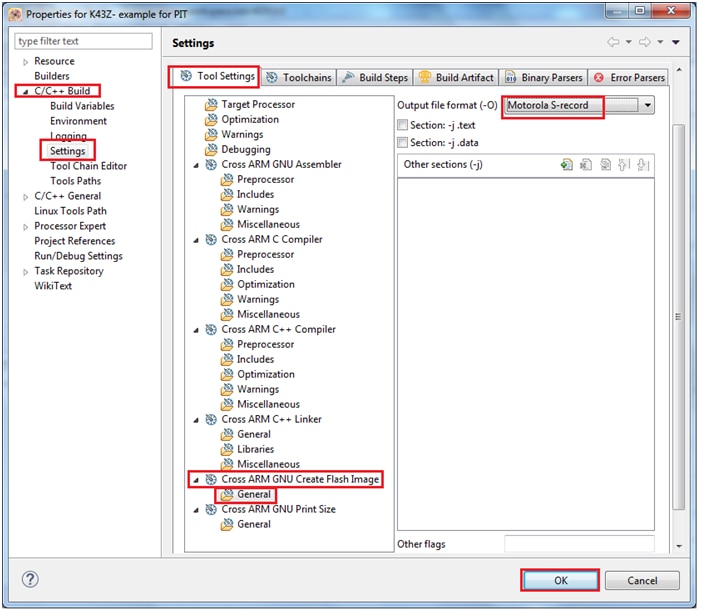Image resolution: width=701 pixels, height=612 pixels.
Task: Collapse the Cross ARM GNU Assembler node
Action: click(196, 165)
